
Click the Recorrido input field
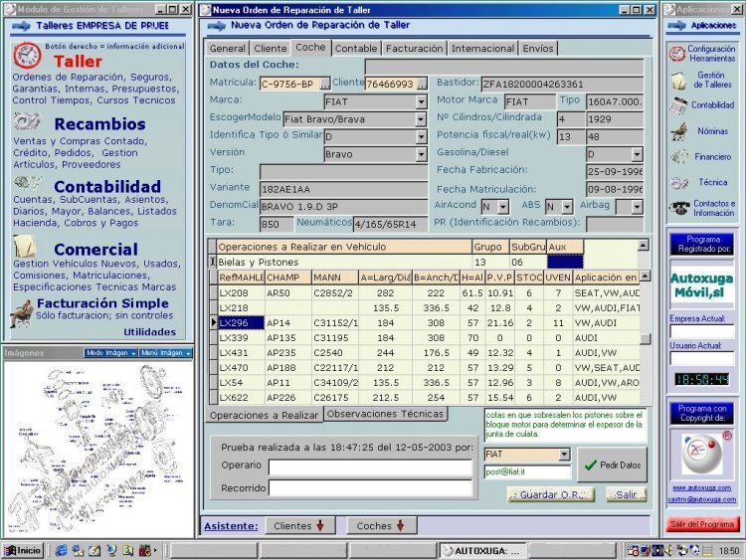pos(371,488)
